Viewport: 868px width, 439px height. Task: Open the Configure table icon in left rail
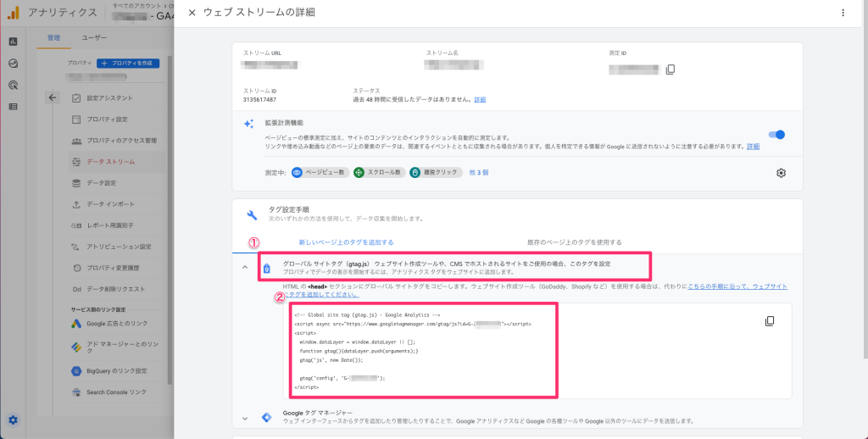coord(14,107)
